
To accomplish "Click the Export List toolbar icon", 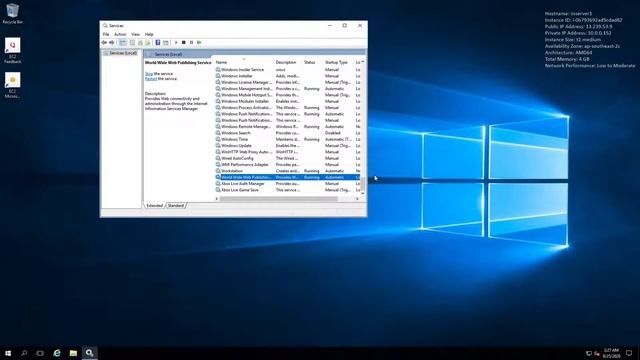I will pyautogui.click(x=147, y=42).
